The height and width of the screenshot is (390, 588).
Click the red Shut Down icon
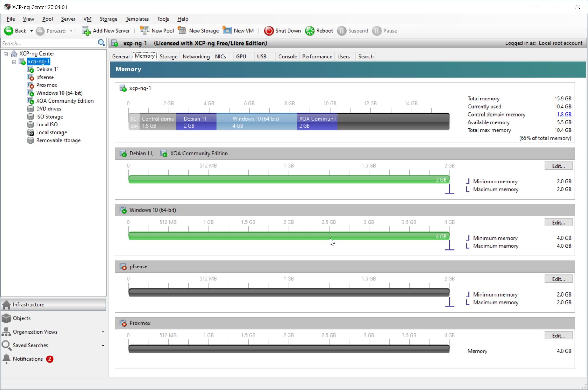click(x=269, y=31)
